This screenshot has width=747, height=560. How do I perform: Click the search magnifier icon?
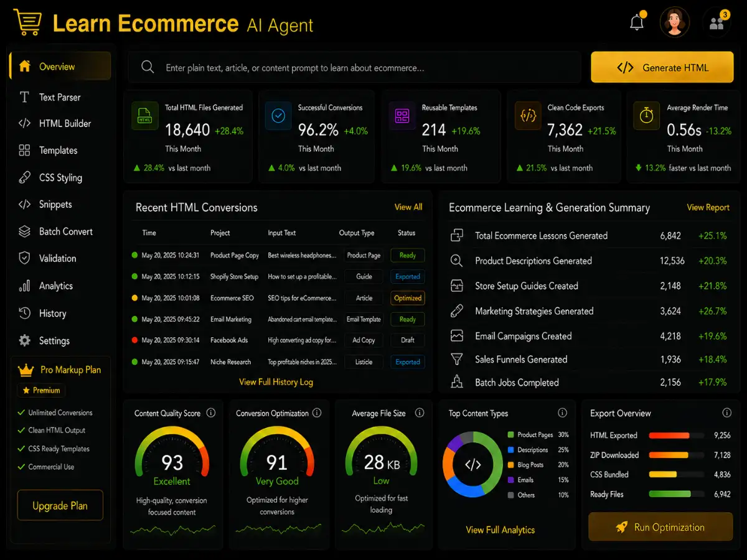click(x=148, y=67)
